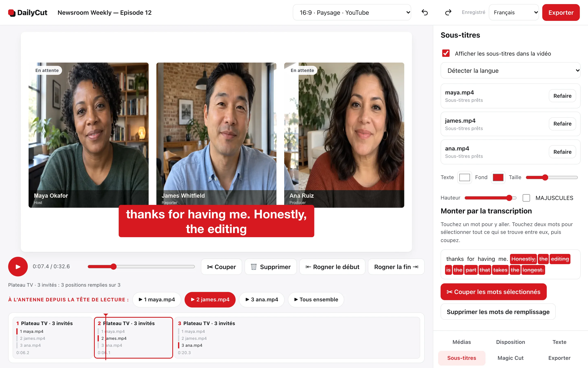Adjust the Taille slider
The image size is (588, 368).
pos(551,177)
